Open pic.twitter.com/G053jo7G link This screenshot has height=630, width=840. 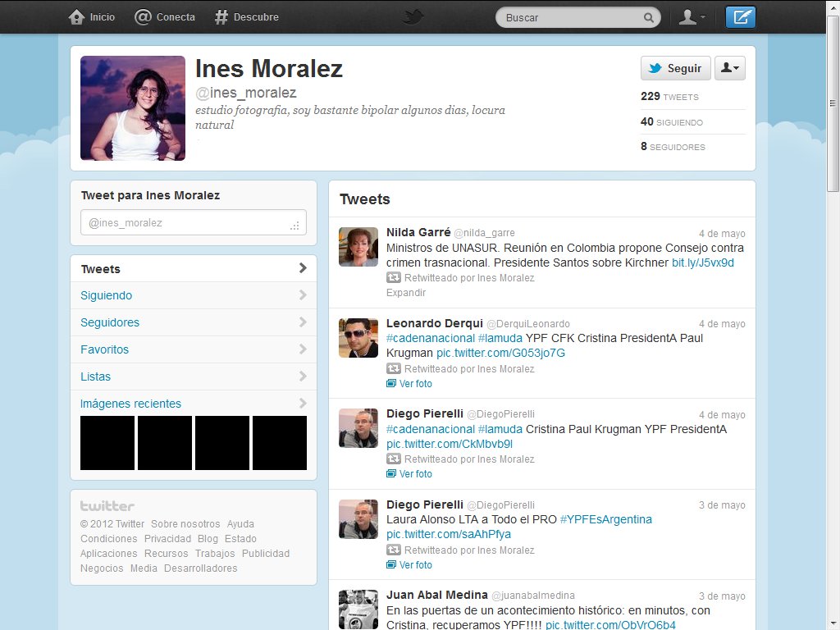[501, 353]
